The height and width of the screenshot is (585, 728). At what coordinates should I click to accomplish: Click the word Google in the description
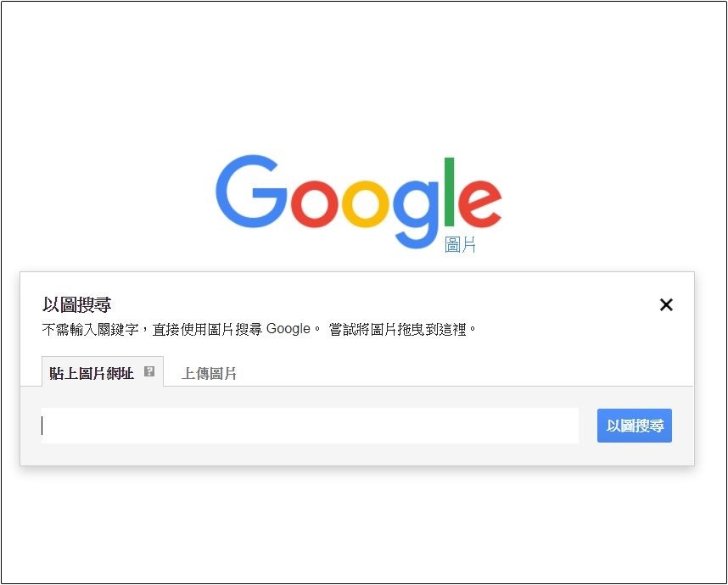[x=288, y=329]
